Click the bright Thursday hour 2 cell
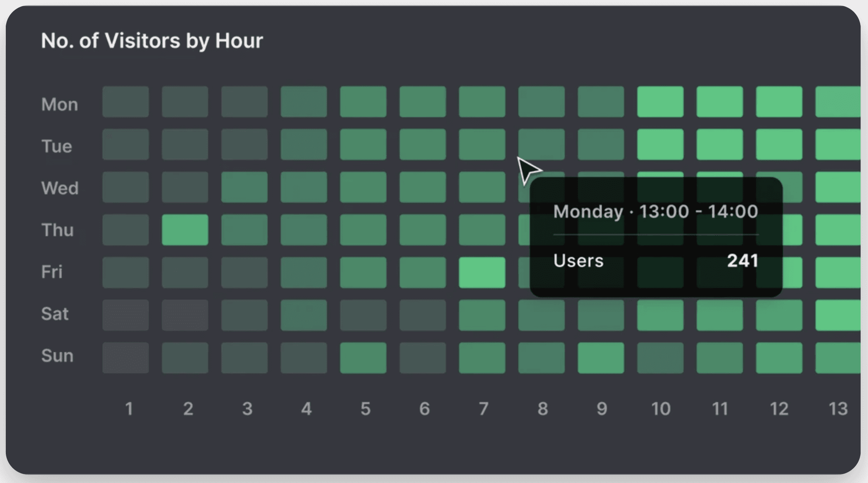The image size is (868, 483). [x=185, y=230]
